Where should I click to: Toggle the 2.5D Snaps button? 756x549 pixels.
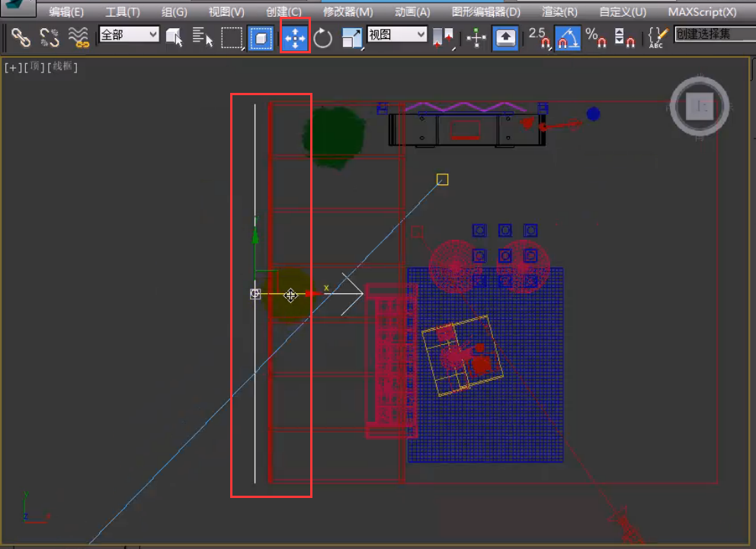(x=538, y=37)
